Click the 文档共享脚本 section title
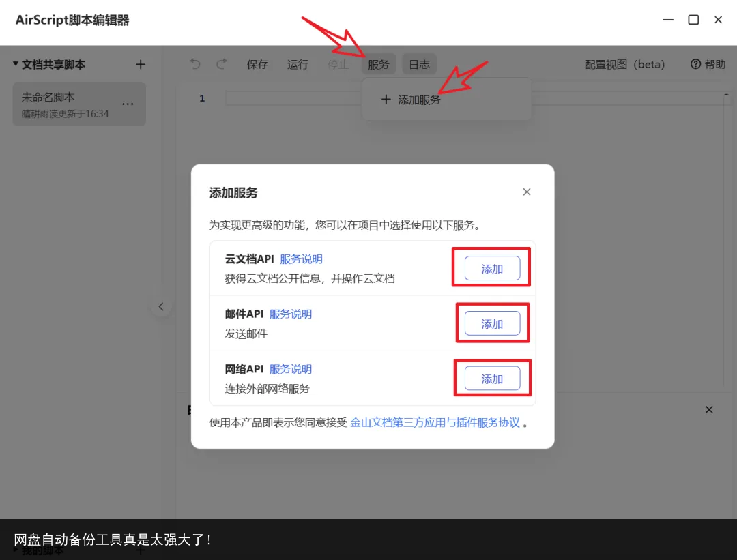The image size is (737, 560). point(53,64)
